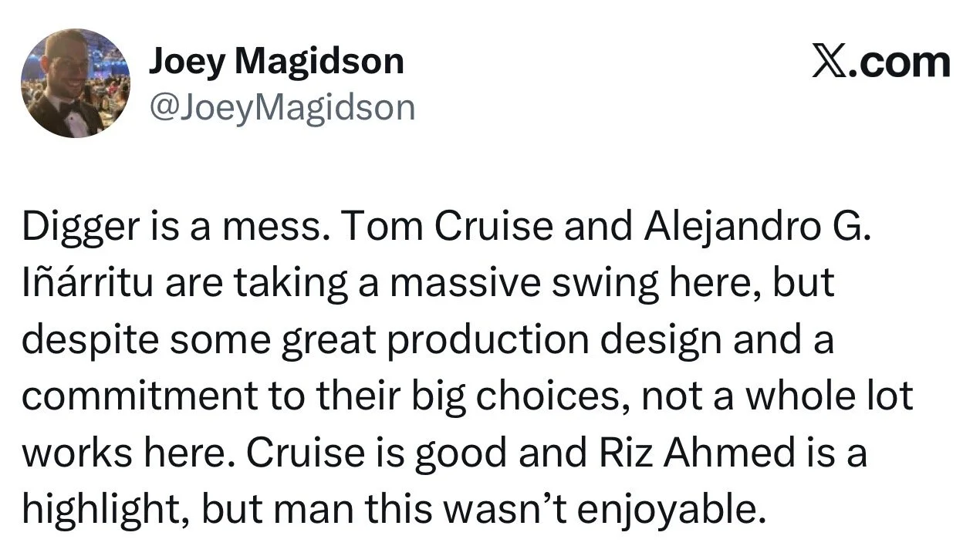The height and width of the screenshot is (556, 980).
Task: Open the @JoeyMagidson handle link
Action: (x=282, y=107)
